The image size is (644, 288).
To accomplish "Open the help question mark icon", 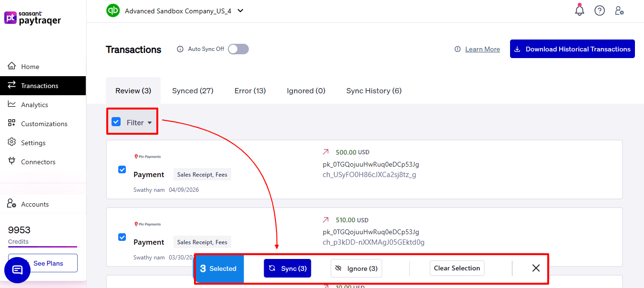I will click(600, 10).
